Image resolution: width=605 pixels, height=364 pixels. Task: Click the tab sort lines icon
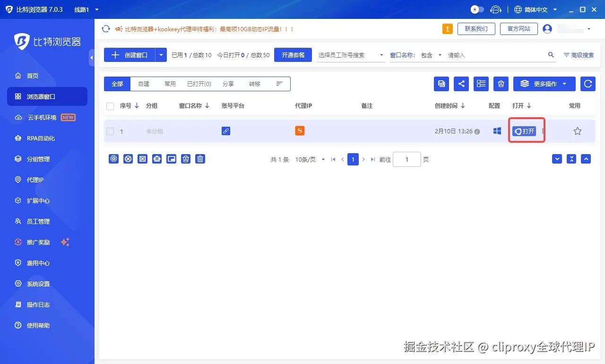279,84
